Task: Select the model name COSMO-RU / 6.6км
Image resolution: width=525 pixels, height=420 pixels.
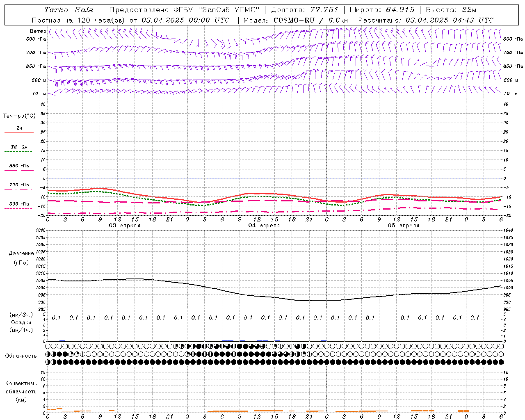Action: coord(310,20)
